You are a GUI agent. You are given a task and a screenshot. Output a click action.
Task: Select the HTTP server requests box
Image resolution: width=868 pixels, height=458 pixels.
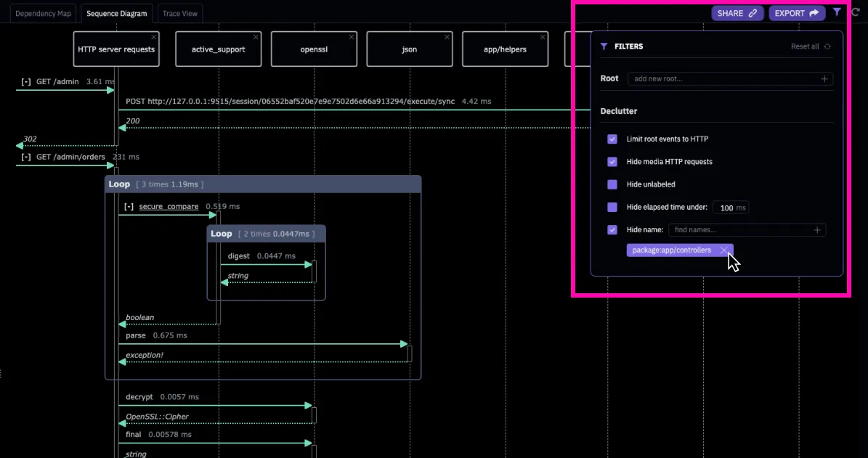[116, 49]
